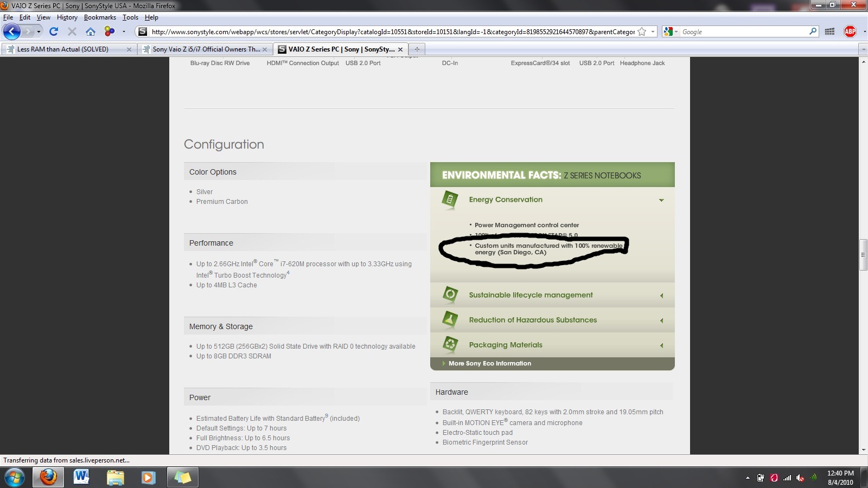
Task: Click the Premium Carbon color option text
Action: [222, 202]
